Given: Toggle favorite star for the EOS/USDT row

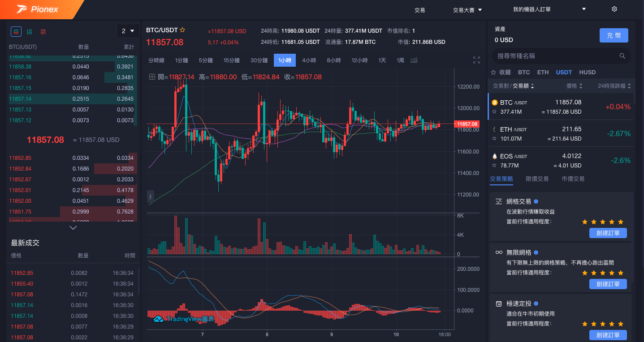Looking at the screenshot, I should [494, 166].
